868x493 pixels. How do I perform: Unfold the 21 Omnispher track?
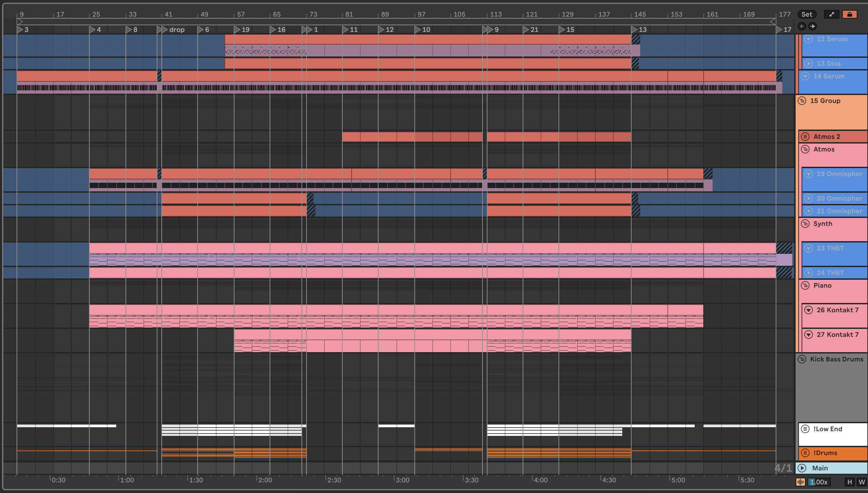pos(809,211)
